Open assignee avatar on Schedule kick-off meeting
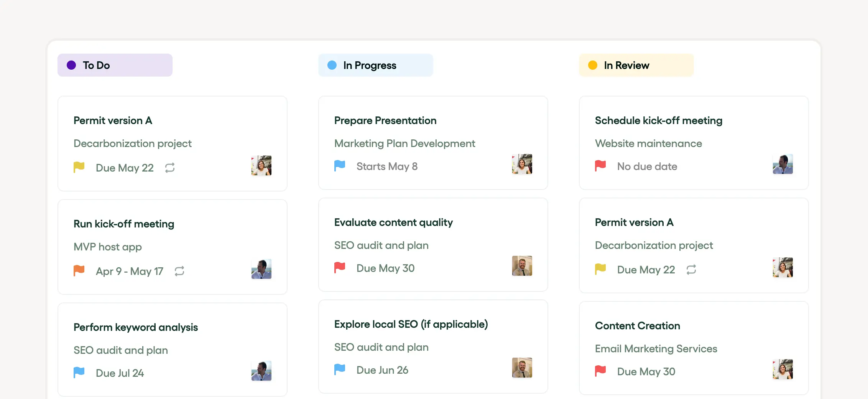 pyautogui.click(x=783, y=164)
